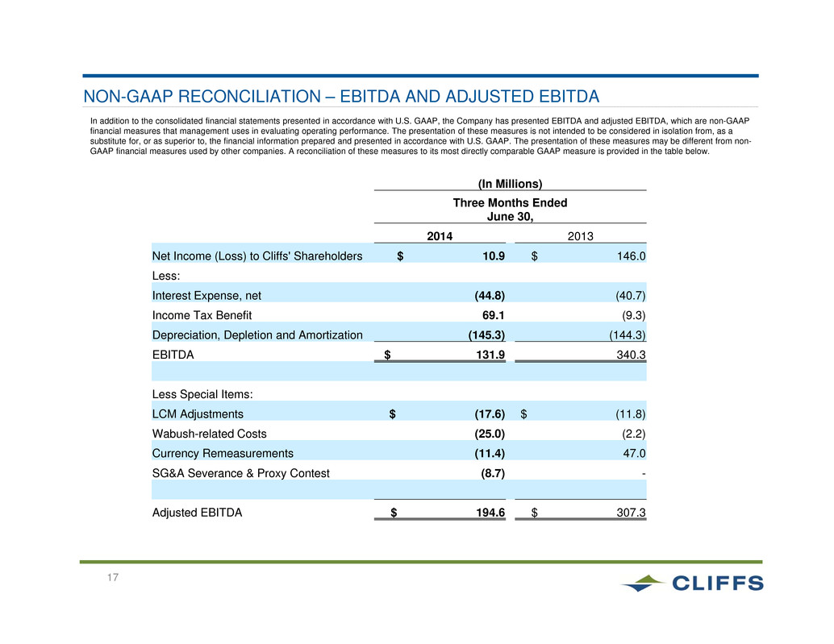This screenshot has height=644, width=834.
Task: Click the introductory non-GAAP disclaimer paragraph
Action: coord(420,136)
